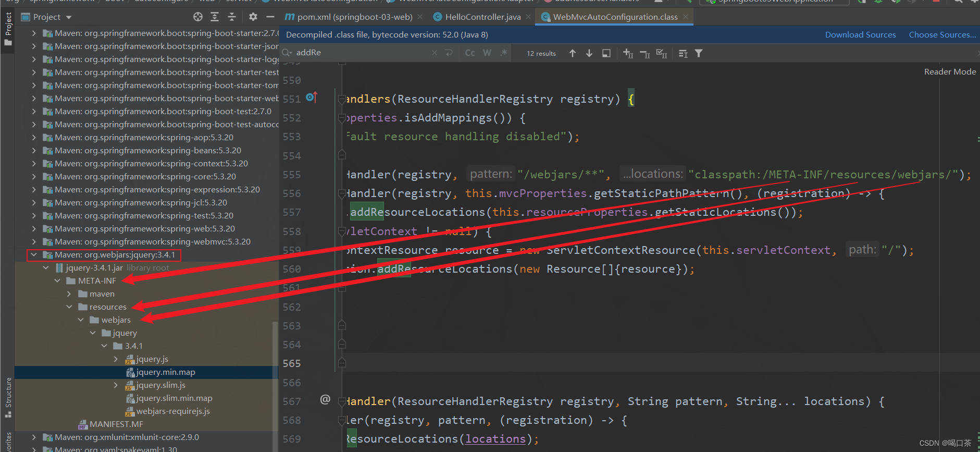Clear the search field text
The height and width of the screenshot is (452, 980).
coord(435,53)
